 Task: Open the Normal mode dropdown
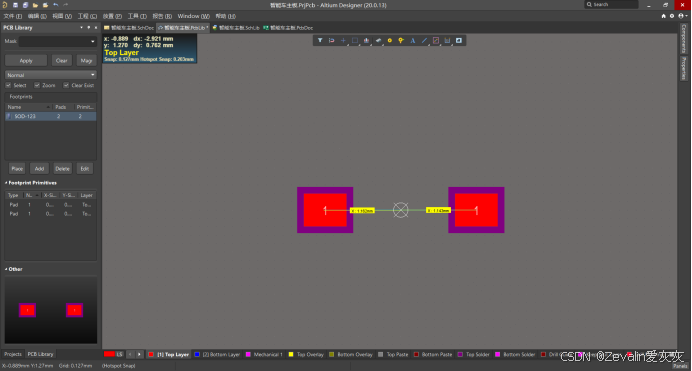(x=51, y=75)
